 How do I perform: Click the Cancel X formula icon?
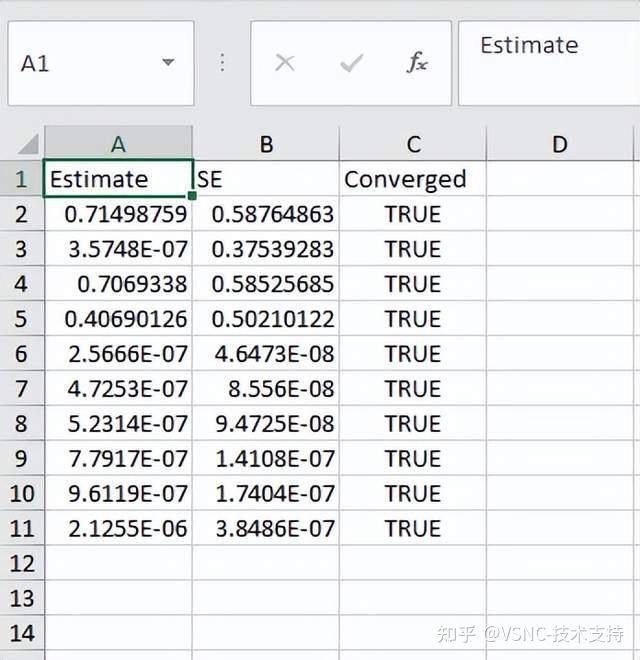[285, 63]
